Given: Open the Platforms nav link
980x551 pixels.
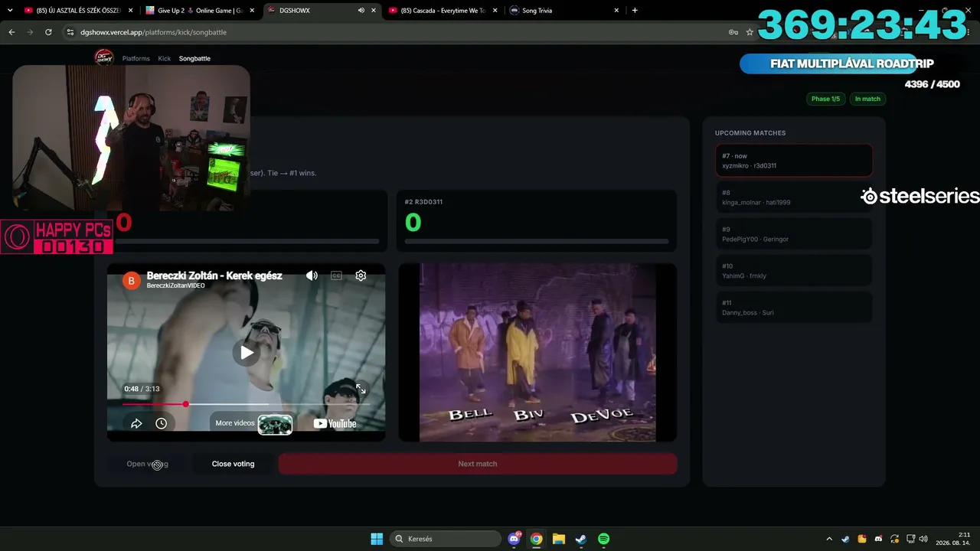Looking at the screenshot, I should pyautogui.click(x=136, y=58).
